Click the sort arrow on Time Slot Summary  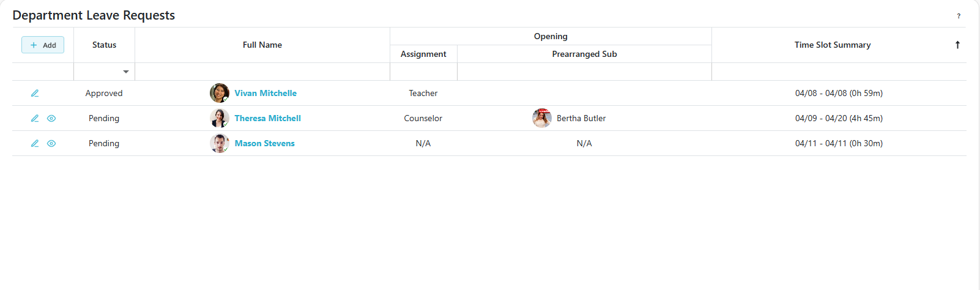click(957, 45)
